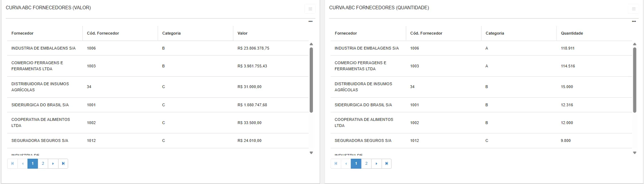
Task: Sort by Quantidade column header
Action: (x=572, y=33)
